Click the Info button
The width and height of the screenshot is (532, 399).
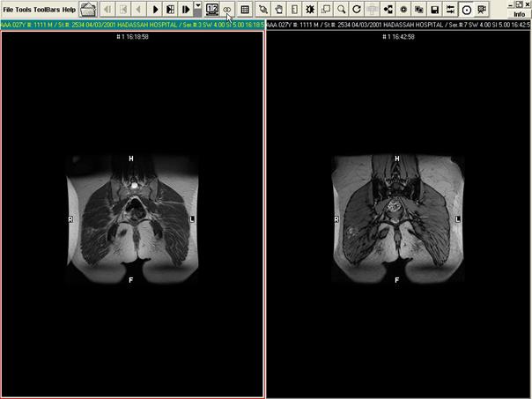pyautogui.click(x=519, y=14)
